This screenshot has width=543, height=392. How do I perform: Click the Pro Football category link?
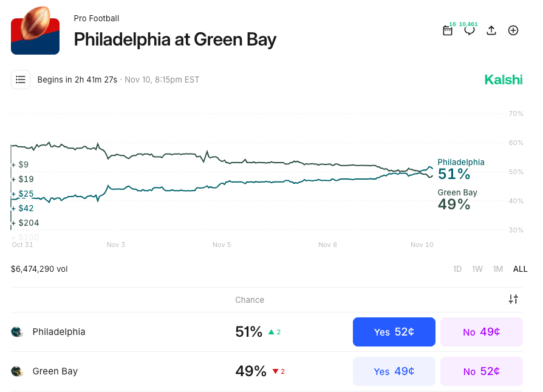97,18
